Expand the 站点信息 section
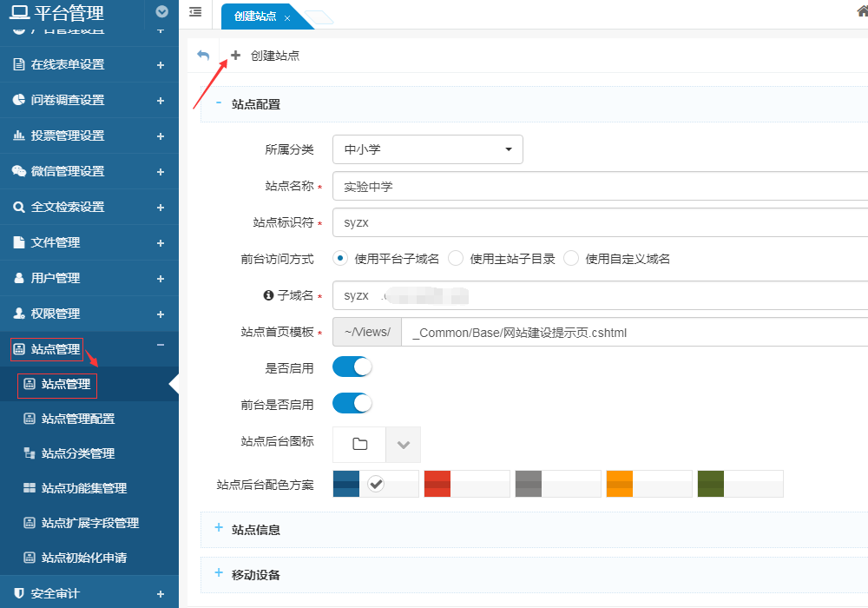 pyautogui.click(x=255, y=529)
